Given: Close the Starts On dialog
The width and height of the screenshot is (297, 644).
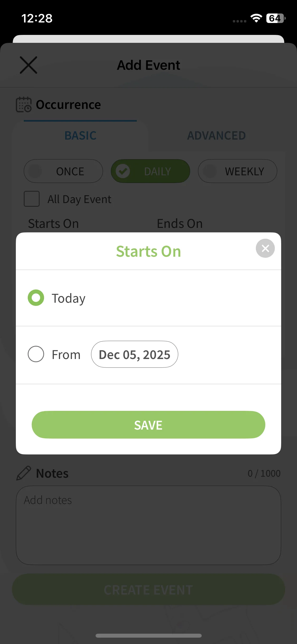Looking at the screenshot, I should pos(265,248).
